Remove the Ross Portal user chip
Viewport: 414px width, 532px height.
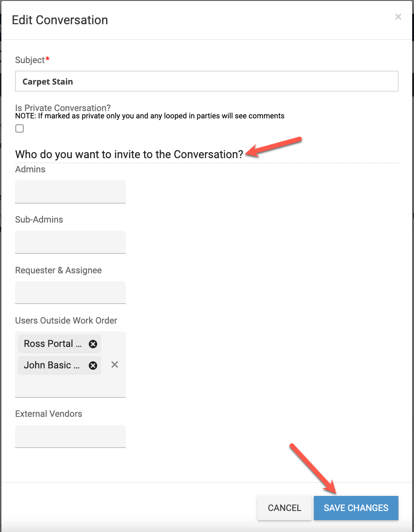(x=93, y=344)
